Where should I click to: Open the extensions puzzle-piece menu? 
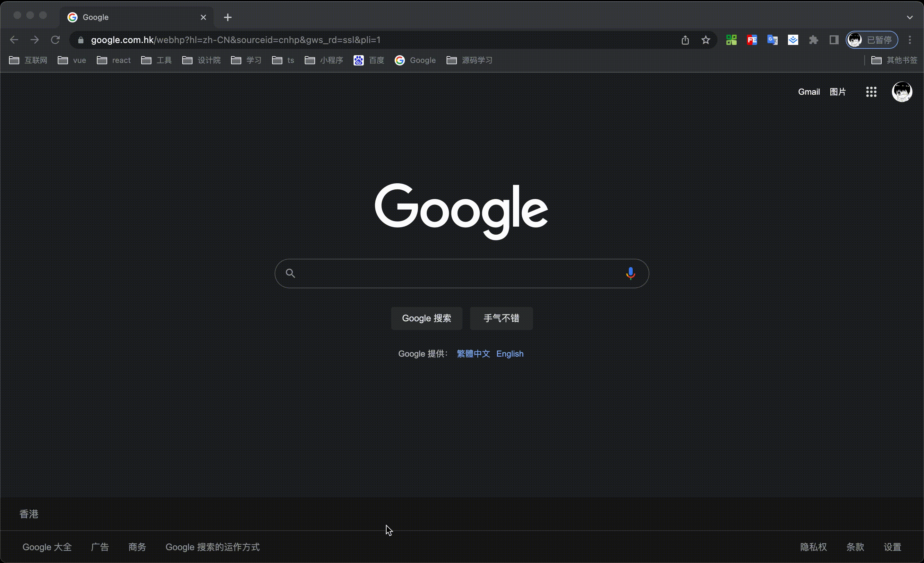pos(813,40)
